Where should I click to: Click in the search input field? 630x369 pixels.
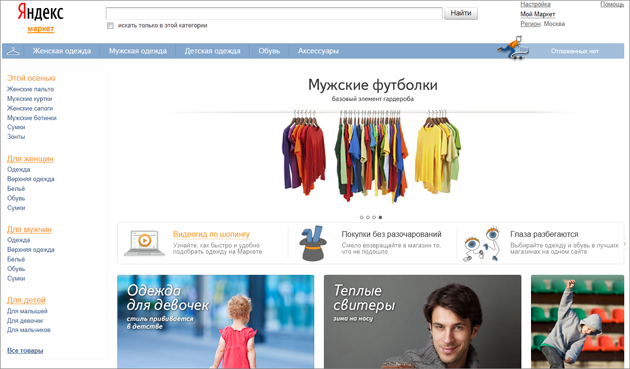click(x=274, y=13)
